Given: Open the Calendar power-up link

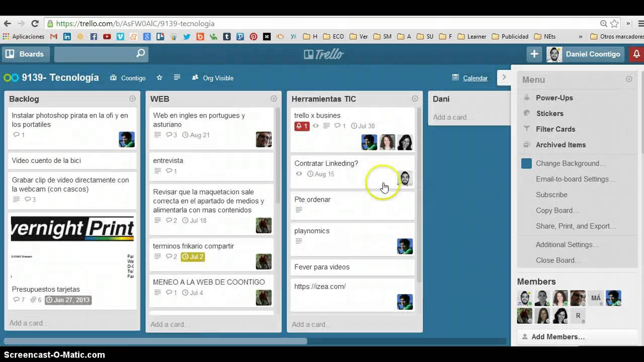Looking at the screenshot, I should (470, 78).
